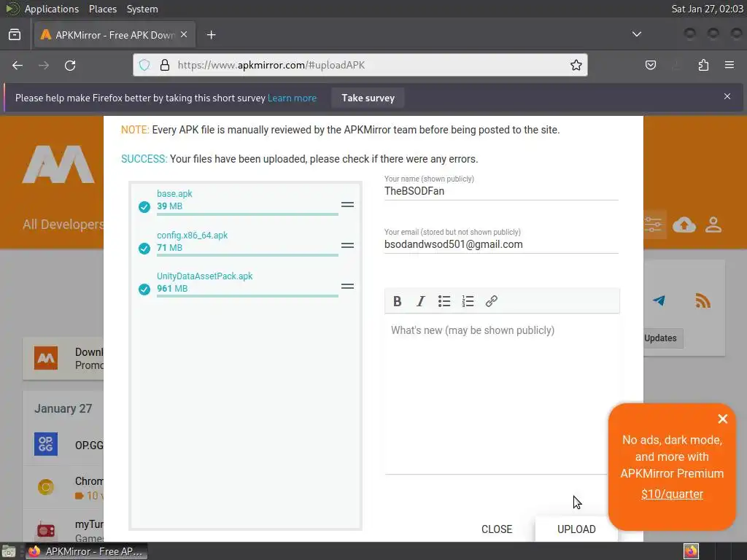Open the System menu
Viewport: 747px width, 560px height.
(x=142, y=9)
